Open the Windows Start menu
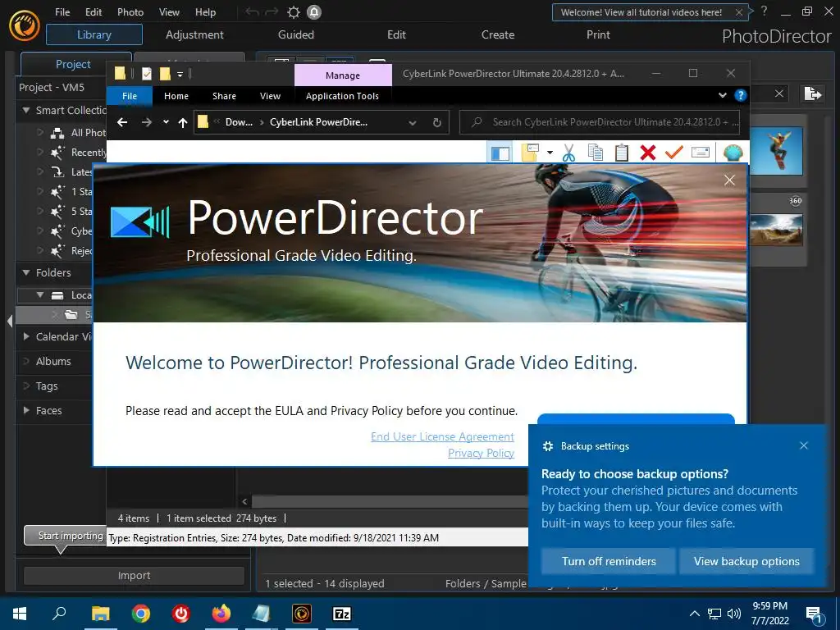Image resolution: width=840 pixels, height=630 pixels. pyautogui.click(x=20, y=614)
